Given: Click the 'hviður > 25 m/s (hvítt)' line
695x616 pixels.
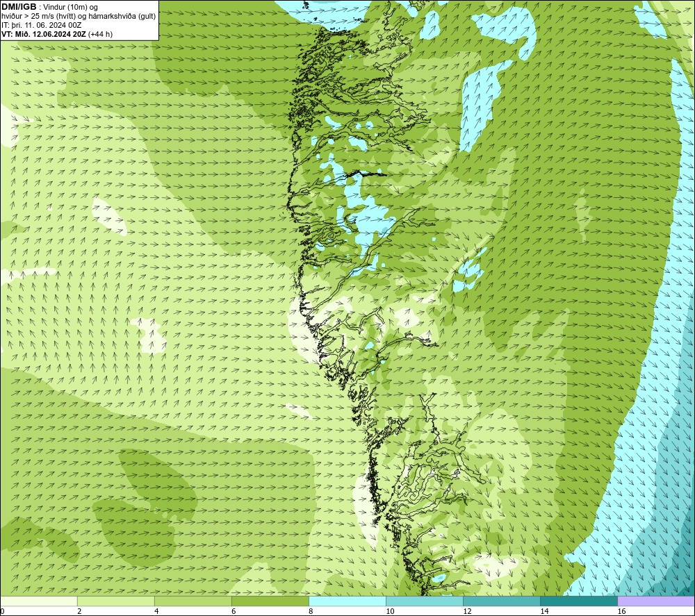Looking at the screenshot, I should coord(79,17).
